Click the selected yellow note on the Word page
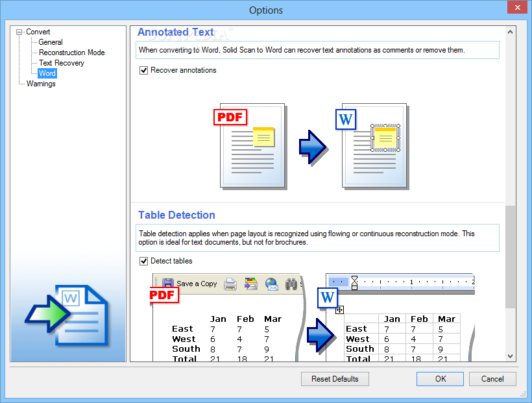Screen dimensions: 532x403 [385, 138]
